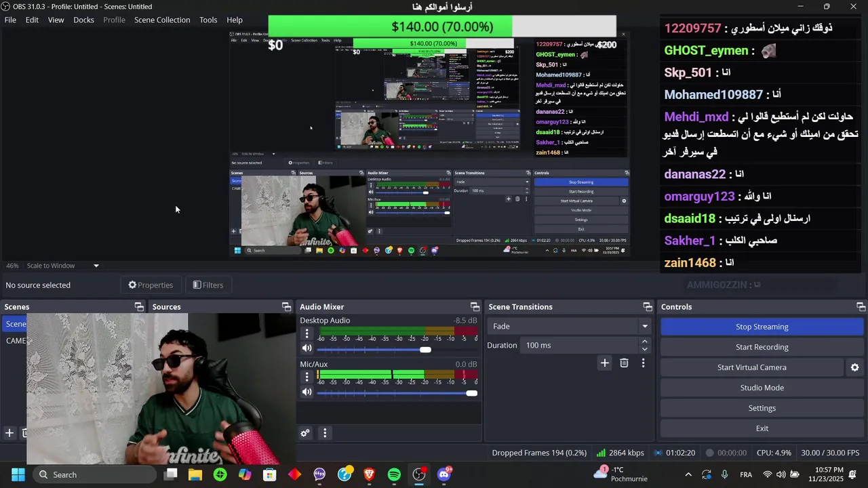Click Start Virtual Camera button

point(751,367)
